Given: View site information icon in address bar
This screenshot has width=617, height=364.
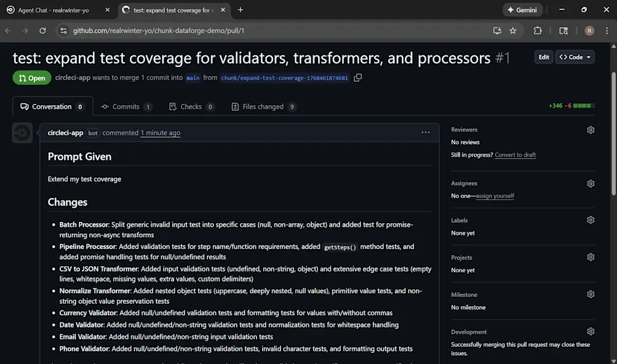Looking at the screenshot, I should (63, 31).
